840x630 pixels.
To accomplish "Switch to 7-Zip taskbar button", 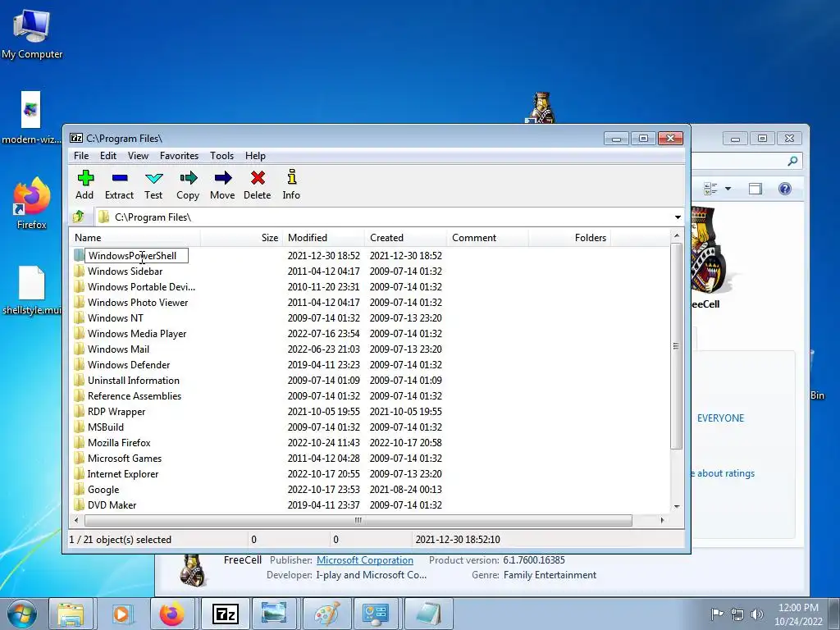I will (225, 614).
